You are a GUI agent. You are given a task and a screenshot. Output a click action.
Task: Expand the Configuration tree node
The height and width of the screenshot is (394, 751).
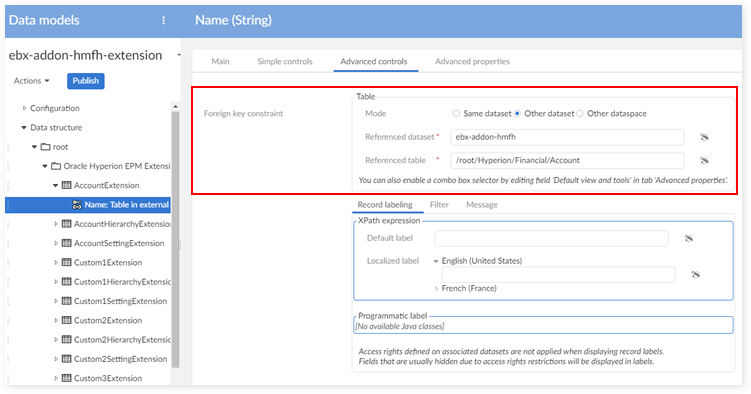[24, 108]
